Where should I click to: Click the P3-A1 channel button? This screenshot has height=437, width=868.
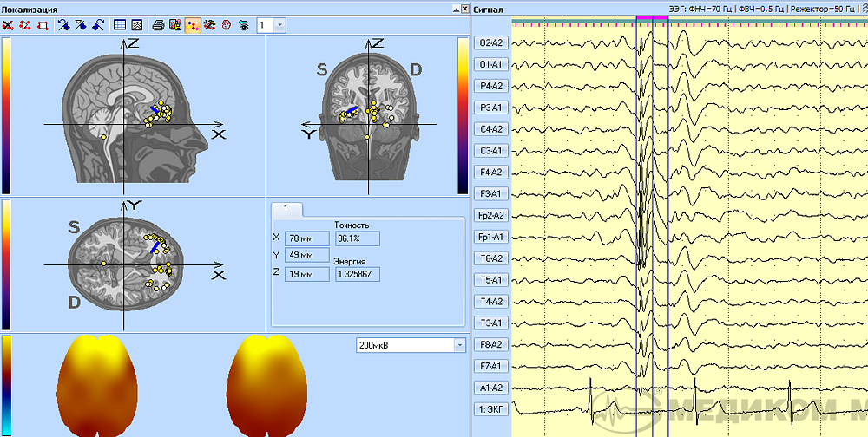pyautogui.click(x=491, y=108)
